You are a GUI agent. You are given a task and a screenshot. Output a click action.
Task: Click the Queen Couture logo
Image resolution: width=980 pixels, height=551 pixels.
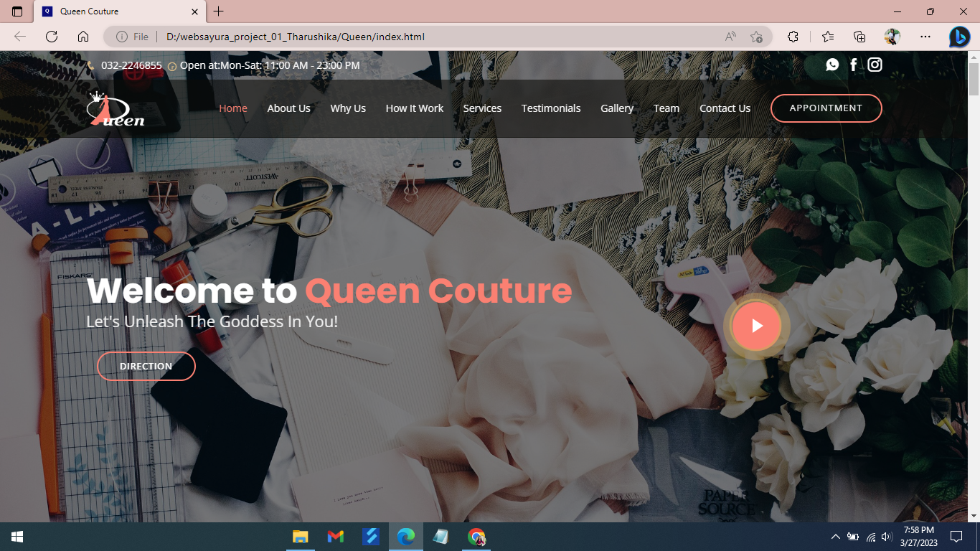pos(115,108)
